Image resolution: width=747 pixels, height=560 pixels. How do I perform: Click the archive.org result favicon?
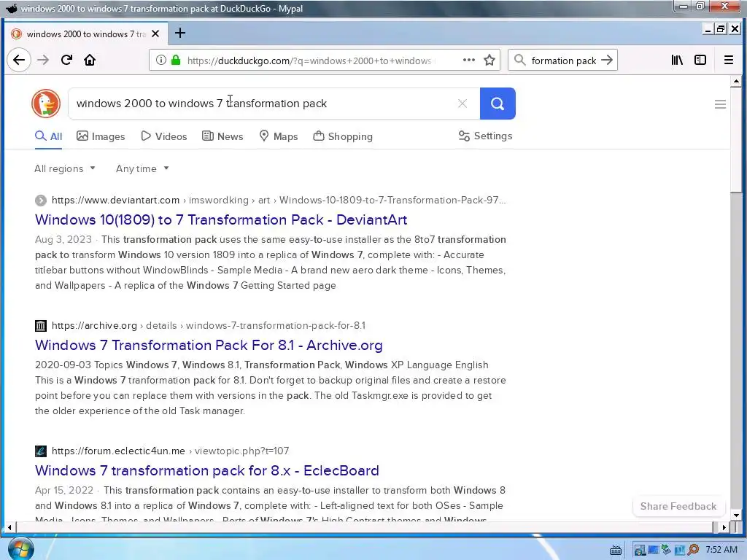41,326
